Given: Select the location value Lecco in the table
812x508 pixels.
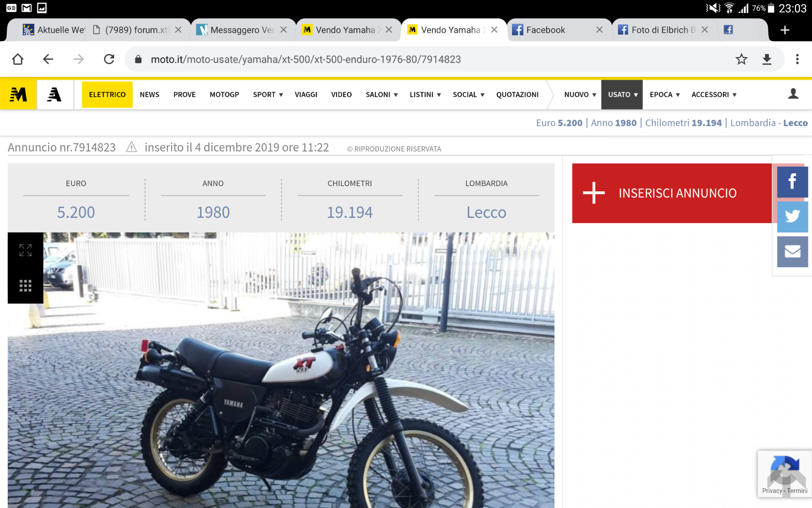Looking at the screenshot, I should pos(486,212).
